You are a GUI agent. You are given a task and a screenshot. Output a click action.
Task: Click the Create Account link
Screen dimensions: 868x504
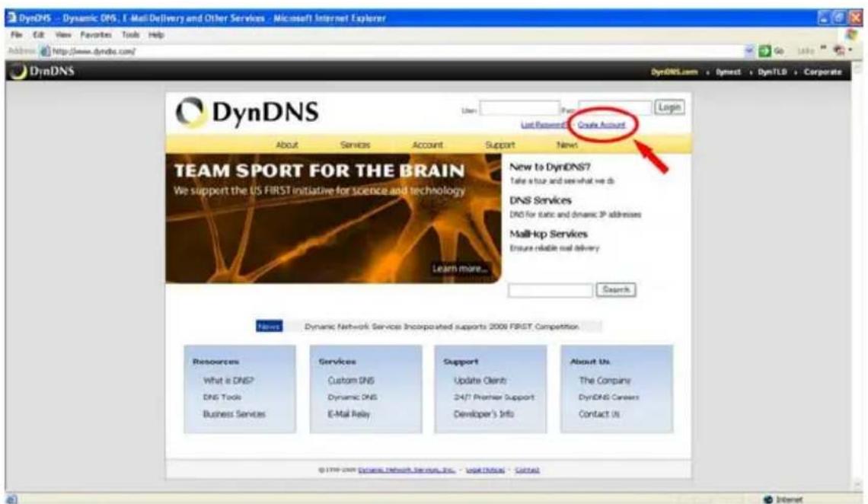[602, 125]
